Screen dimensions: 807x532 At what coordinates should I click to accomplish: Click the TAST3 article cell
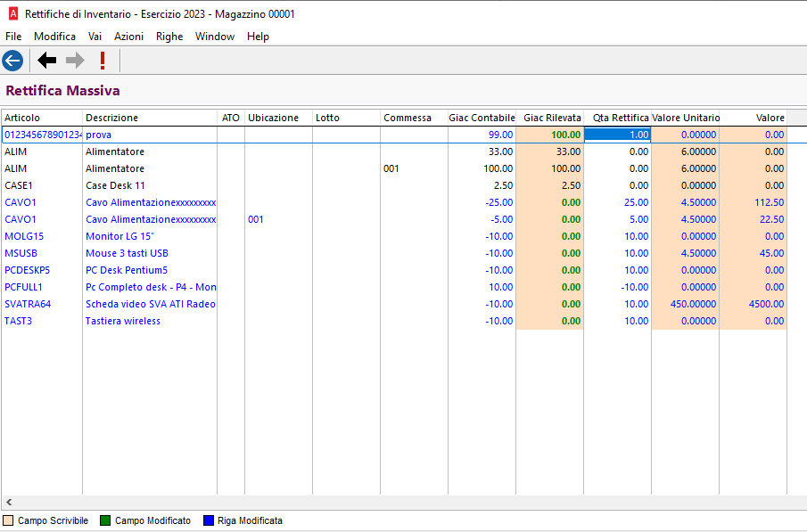click(x=42, y=322)
